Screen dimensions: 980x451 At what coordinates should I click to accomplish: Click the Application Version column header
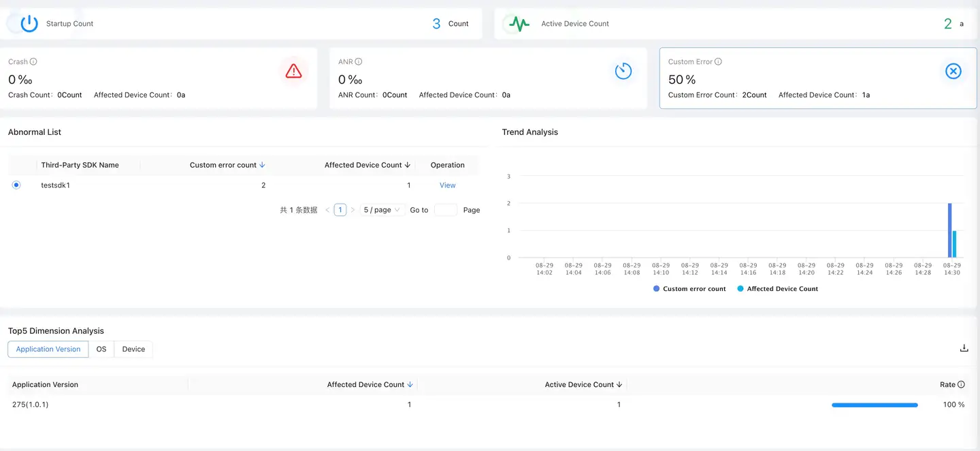[45, 385]
